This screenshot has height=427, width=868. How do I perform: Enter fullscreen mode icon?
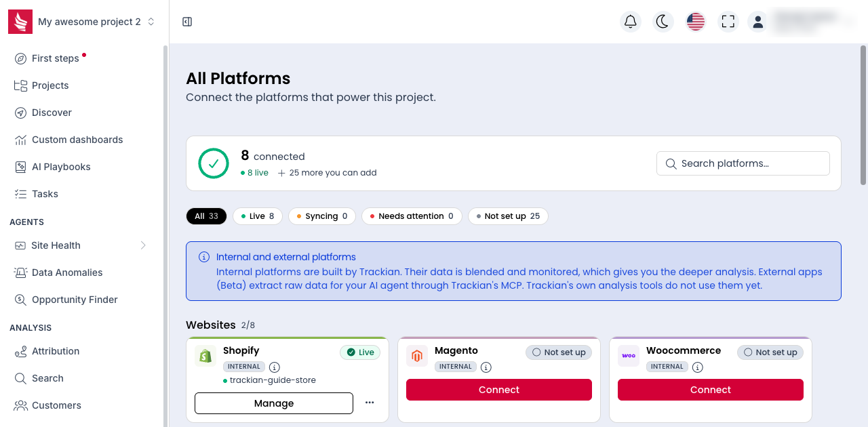click(x=728, y=22)
